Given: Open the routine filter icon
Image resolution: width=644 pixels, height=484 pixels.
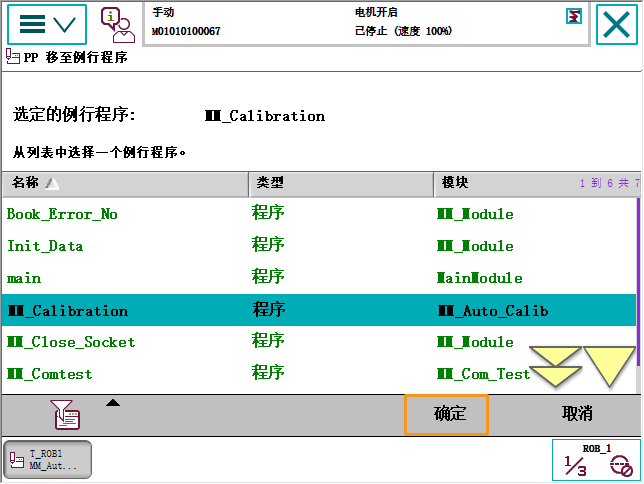Looking at the screenshot, I should pyautogui.click(x=65, y=415).
